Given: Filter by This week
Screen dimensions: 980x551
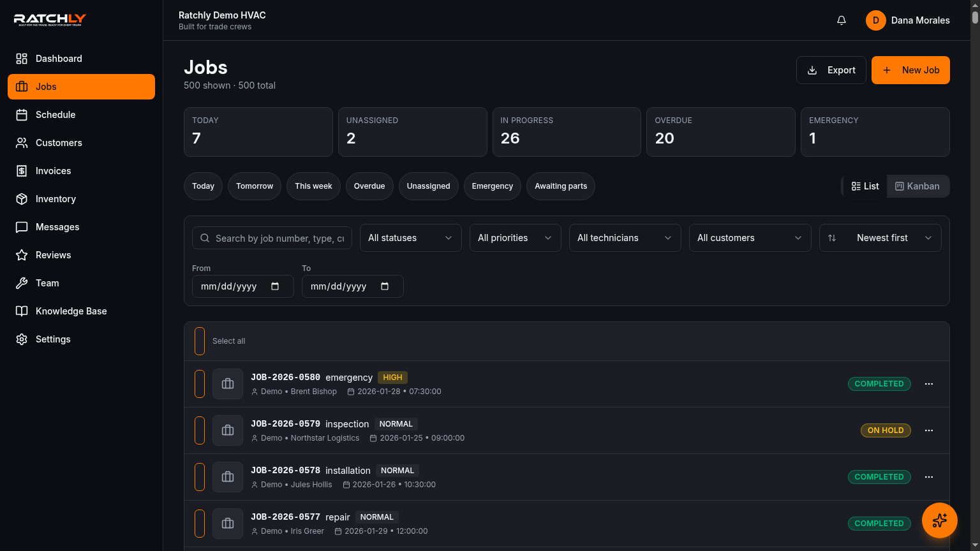Looking at the screenshot, I should pos(313,186).
